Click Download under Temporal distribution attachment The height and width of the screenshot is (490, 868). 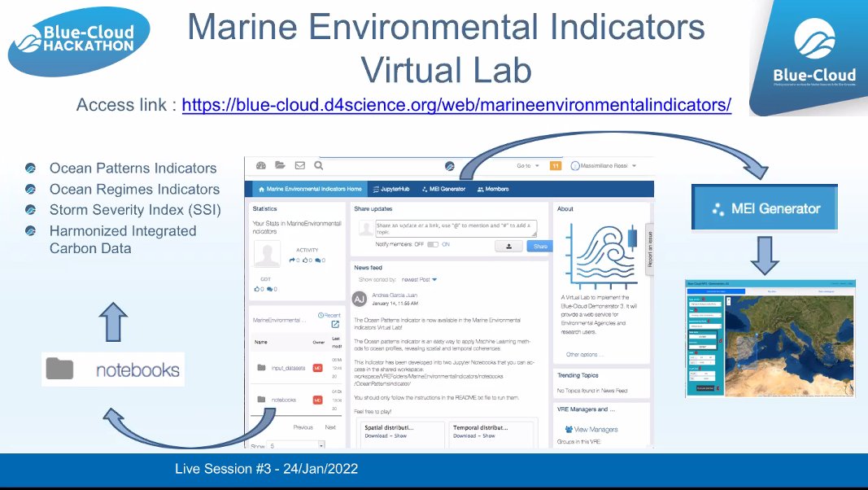point(465,435)
